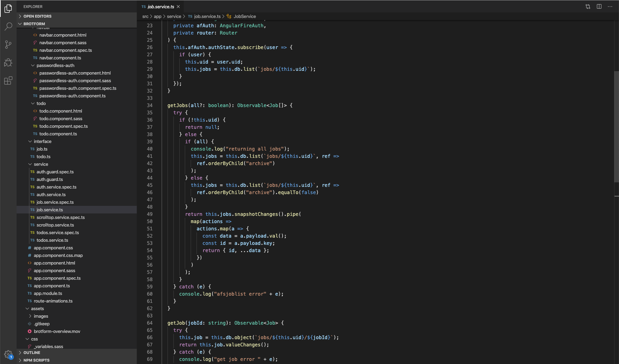Click the JobService breadcrumb item
This screenshot has width=619, height=364.
pos(245,16)
